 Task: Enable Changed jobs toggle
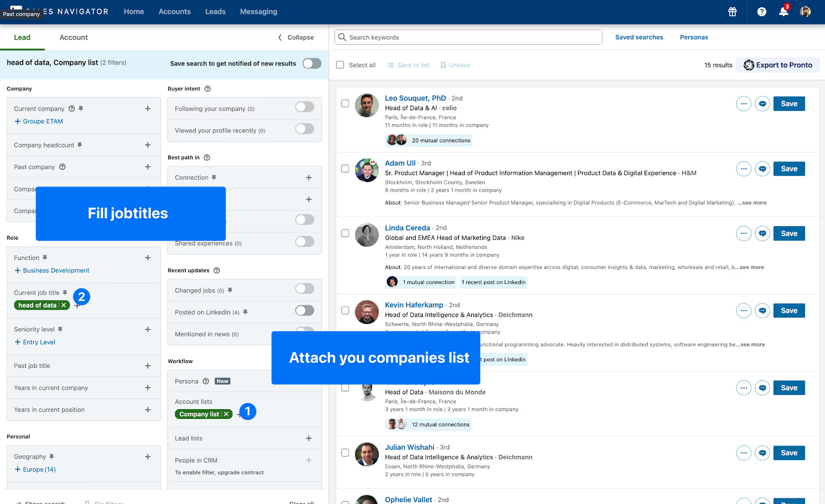click(305, 289)
